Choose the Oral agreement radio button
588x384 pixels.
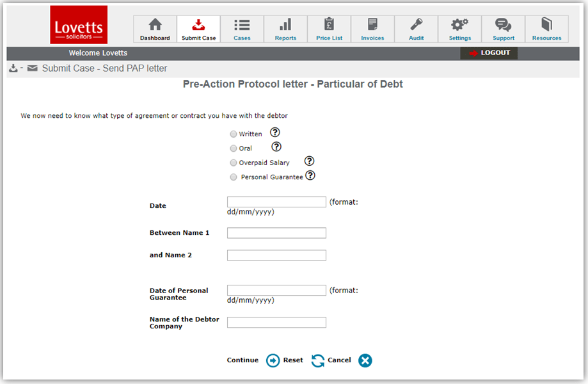click(233, 148)
